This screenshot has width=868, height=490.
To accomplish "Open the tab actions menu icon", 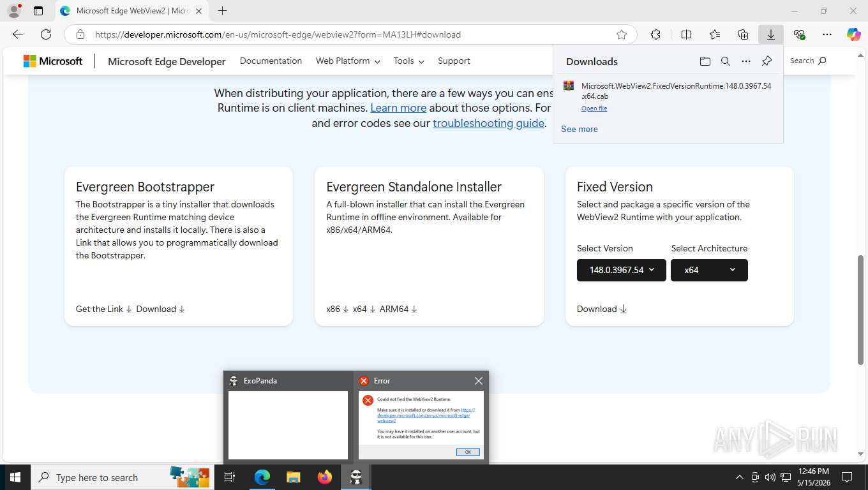I will 38,11.
